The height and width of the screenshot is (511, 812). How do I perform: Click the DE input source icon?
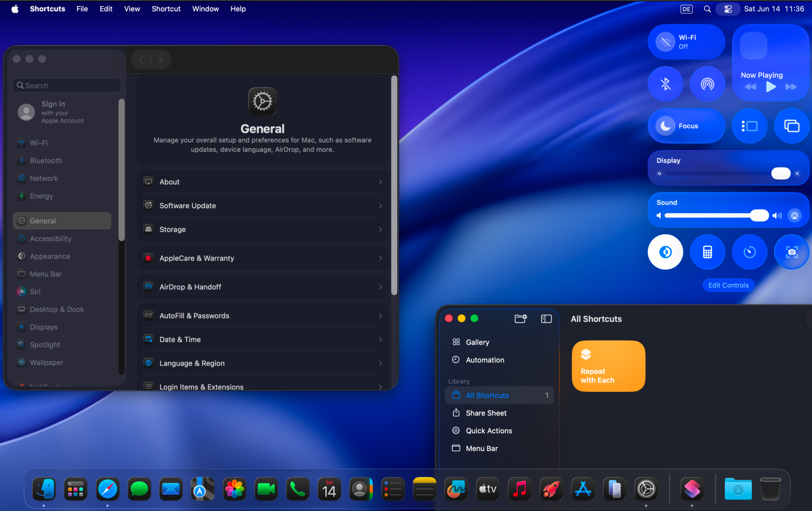(x=686, y=9)
